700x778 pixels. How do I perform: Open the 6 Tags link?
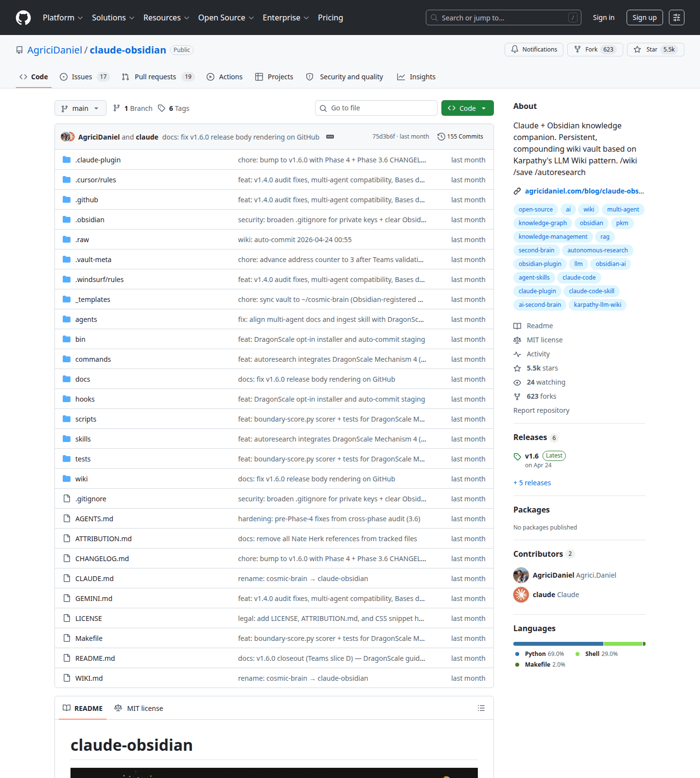click(174, 108)
